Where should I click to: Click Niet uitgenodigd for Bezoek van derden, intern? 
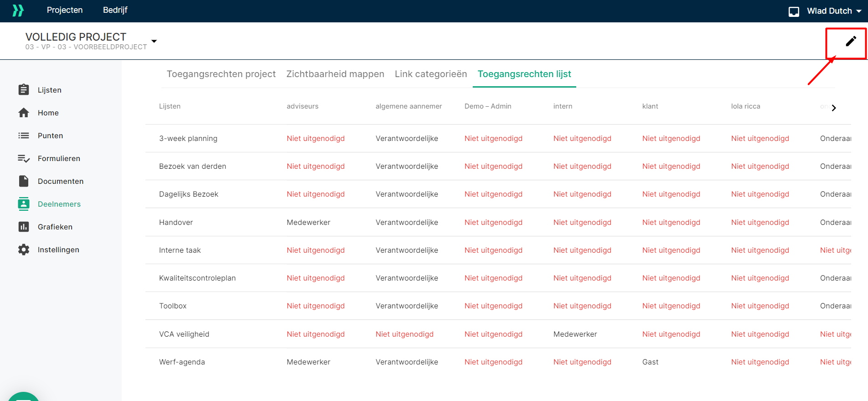click(583, 166)
